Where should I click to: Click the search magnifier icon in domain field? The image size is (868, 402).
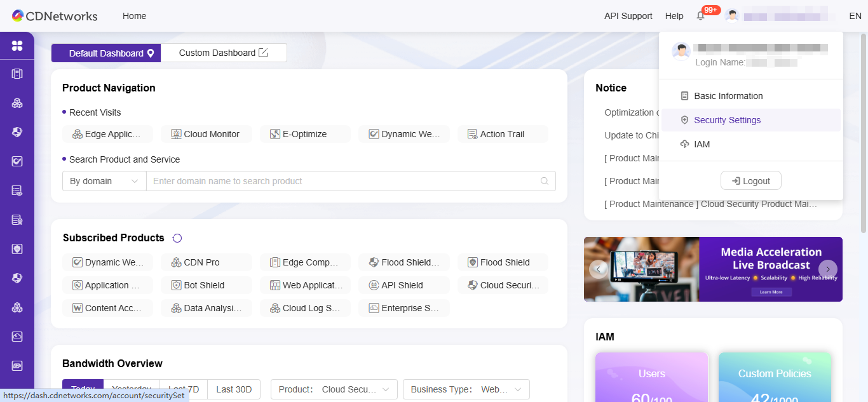[544, 181]
